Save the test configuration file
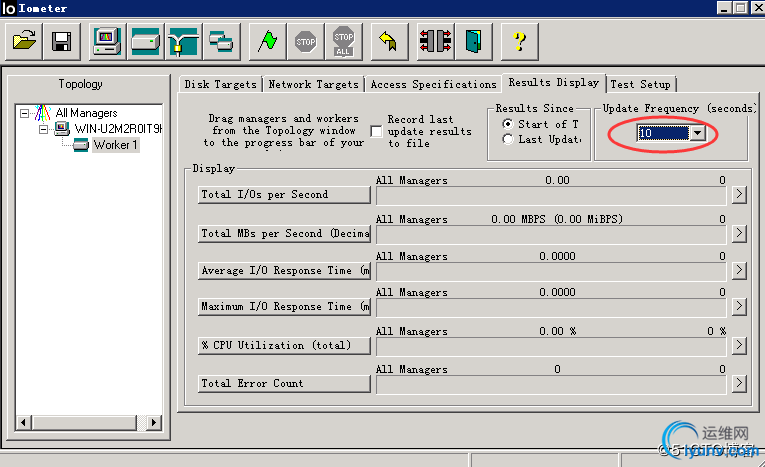 (x=61, y=41)
